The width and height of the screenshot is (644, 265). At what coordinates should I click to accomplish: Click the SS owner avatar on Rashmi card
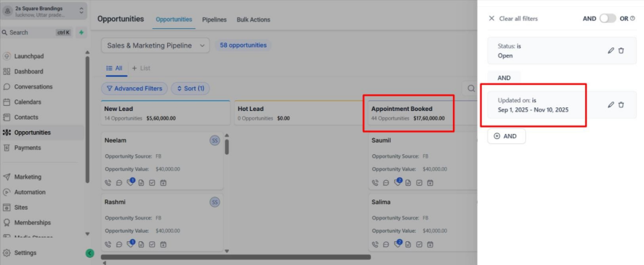[x=215, y=202]
